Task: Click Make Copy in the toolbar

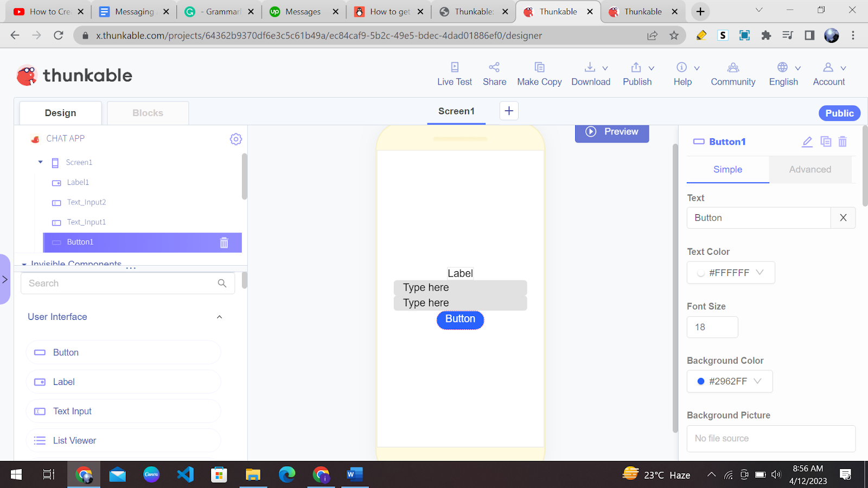Action: (539, 74)
